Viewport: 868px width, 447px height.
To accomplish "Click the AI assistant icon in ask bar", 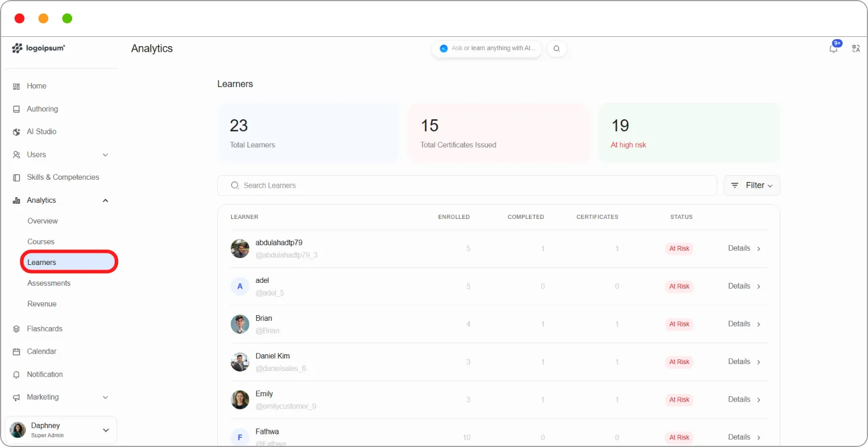I will (x=444, y=48).
